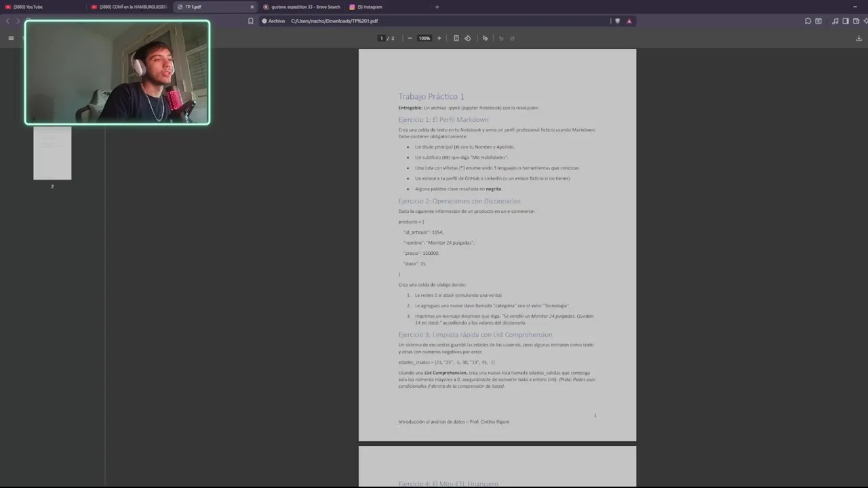Click the PDF page number field
868x488 pixels.
(382, 38)
